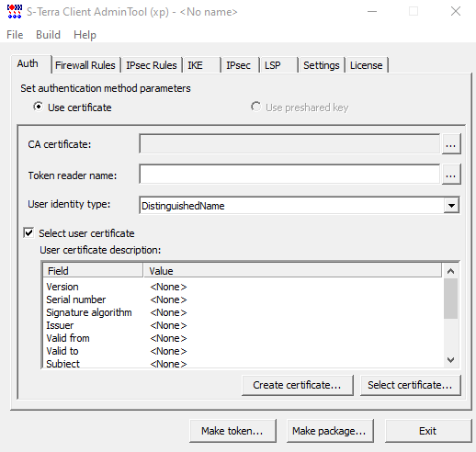Viewport: 476px width, 452px height.
Task: Switch to the IPsec Rules tab
Action: click(x=152, y=65)
